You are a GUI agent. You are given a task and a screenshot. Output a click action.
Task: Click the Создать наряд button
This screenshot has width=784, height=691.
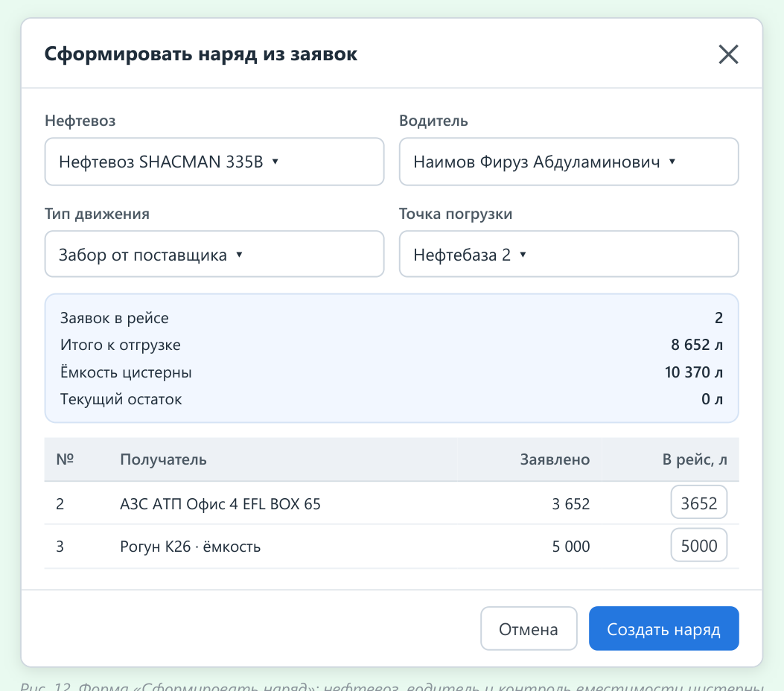(x=663, y=628)
